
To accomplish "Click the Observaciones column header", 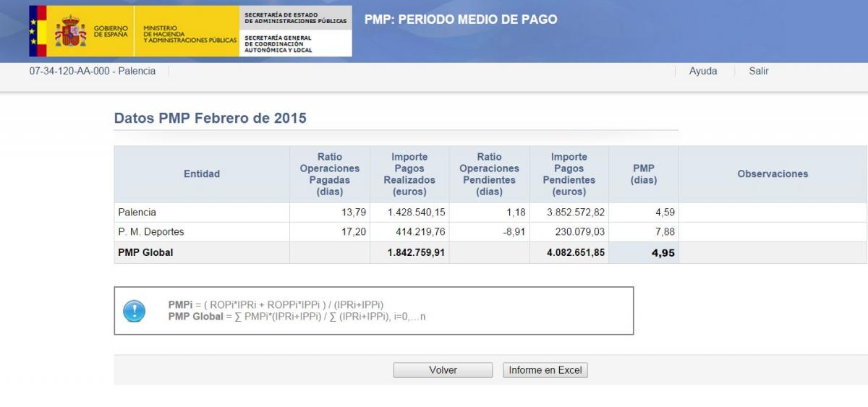I will coord(773,174).
